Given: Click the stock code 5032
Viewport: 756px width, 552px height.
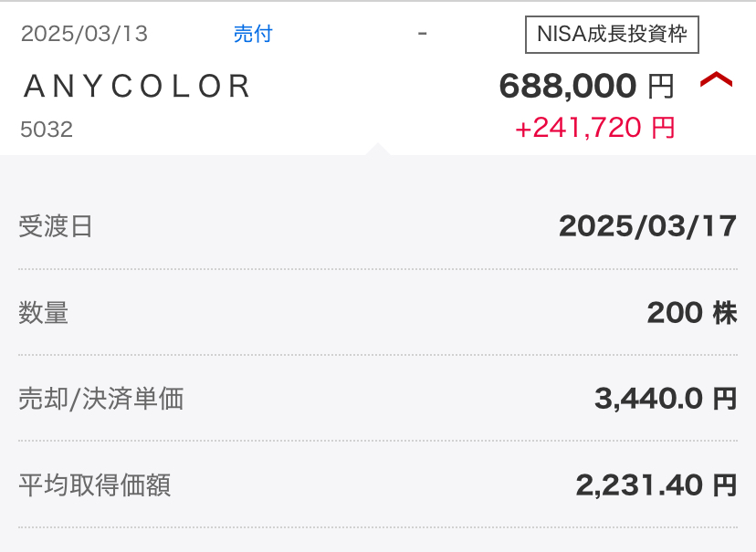Looking at the screenshot, I should [47, 130].
